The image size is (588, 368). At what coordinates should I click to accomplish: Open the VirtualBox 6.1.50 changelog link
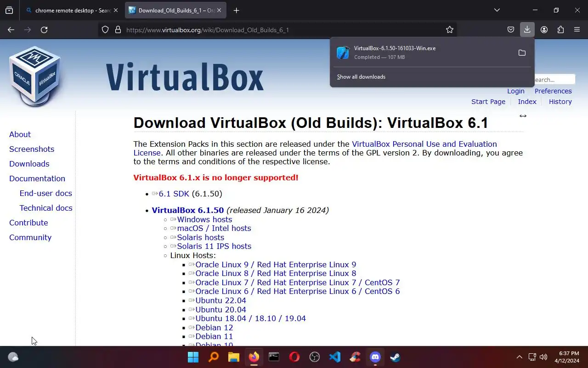[188, 210]
